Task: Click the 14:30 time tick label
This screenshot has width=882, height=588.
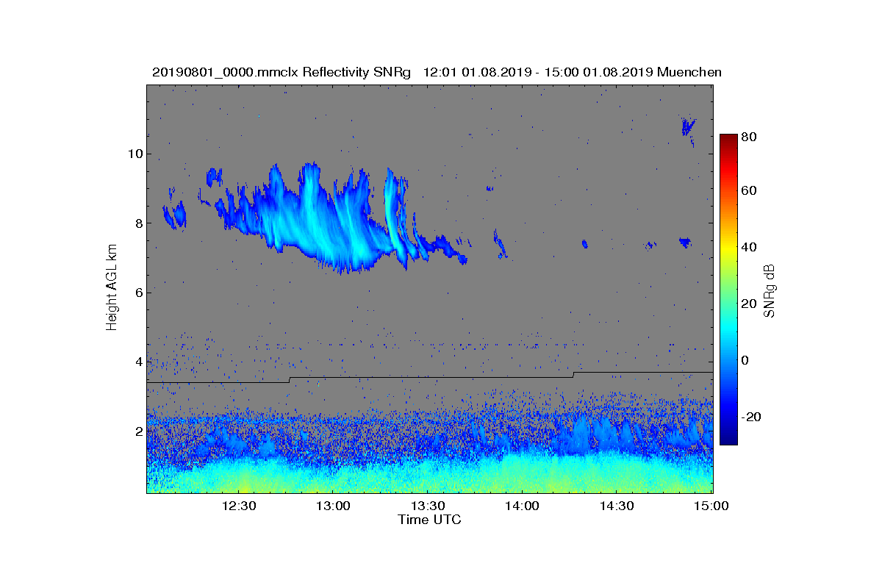Action: [617, 506]
